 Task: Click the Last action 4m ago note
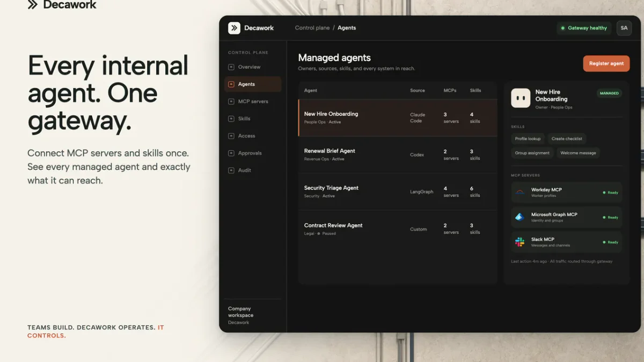[561, 261]
